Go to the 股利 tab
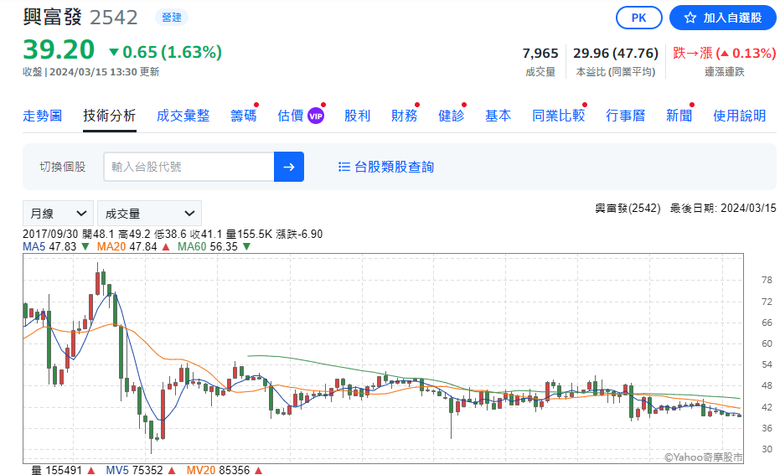Image resolution: width=780 pixels, height=475 pixels. (x=357, y=116)
